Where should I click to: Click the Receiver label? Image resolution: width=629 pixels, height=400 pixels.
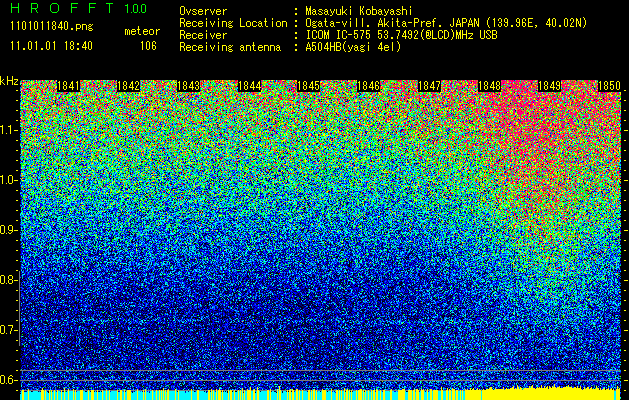coord(203,35)
